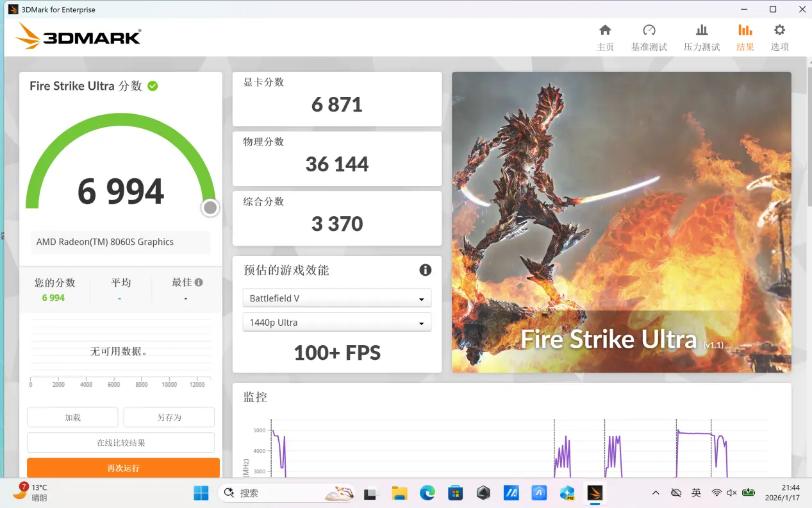Open File Explorer from taskbar
This screenshot has width=812, height=508.
[399, 493]
